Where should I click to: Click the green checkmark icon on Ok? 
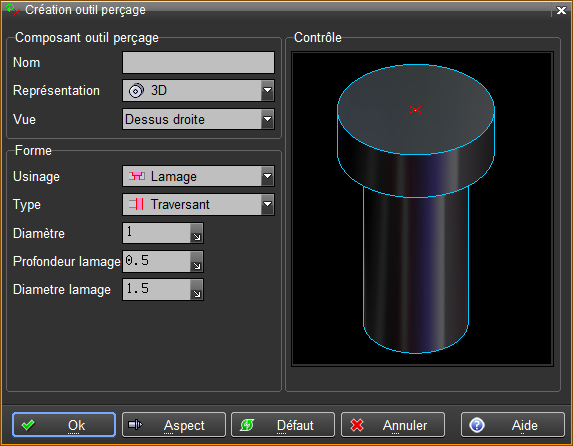pyautogui.click(x=28, y=425)
